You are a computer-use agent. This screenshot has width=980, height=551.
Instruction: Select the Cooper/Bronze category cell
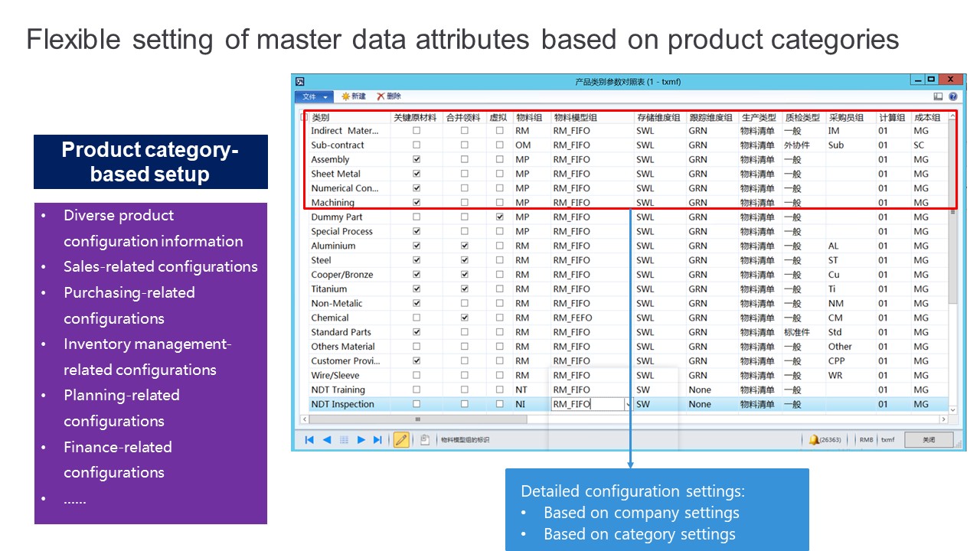click(350, 274)
